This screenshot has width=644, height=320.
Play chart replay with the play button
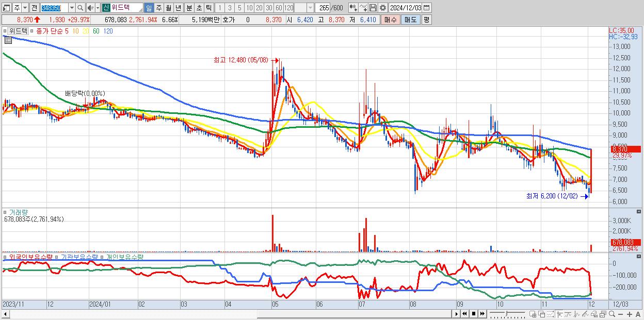pyautogui.click(x=457, y=314)
